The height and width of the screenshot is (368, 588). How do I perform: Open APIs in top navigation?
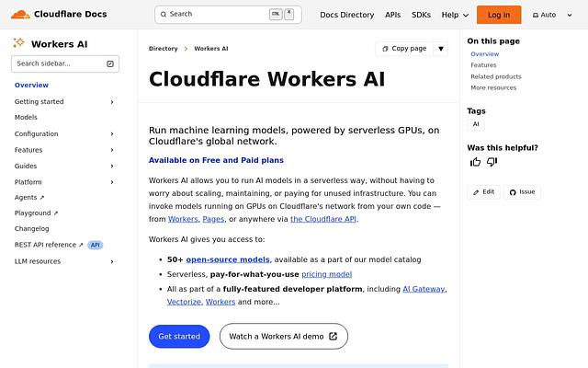392,15
